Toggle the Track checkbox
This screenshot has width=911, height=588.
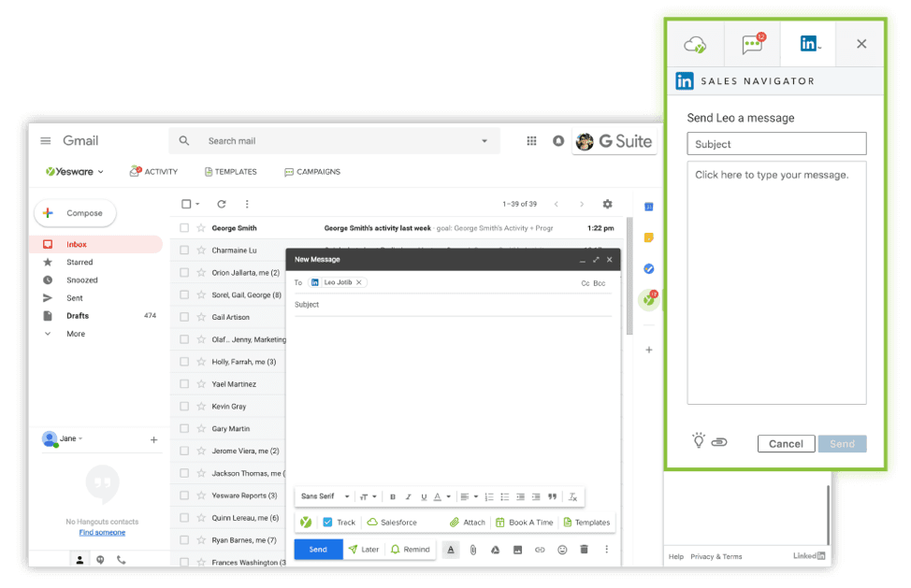click(x=327, y=523)
